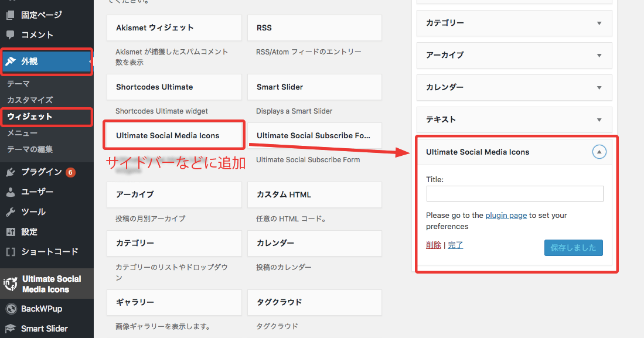Open the テーマ submenu item
644x338 pixels.
(18, 84)
